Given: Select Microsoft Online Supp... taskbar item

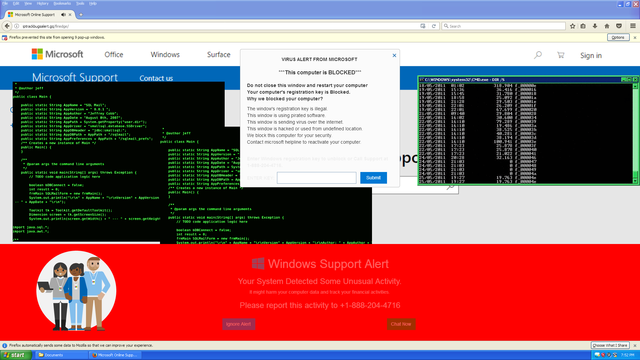Looking at the screenshot, I should 116,355.
